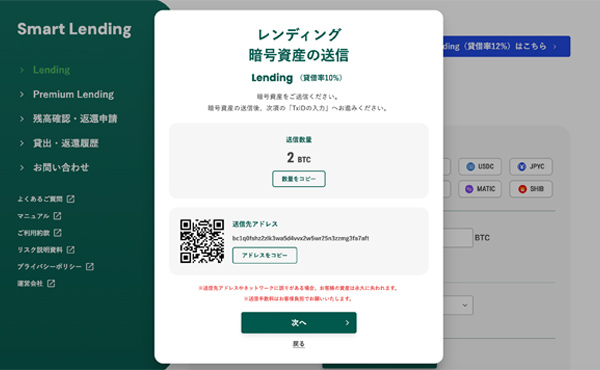
Task: Click the Lending (貸借率10%) subtitle
Action: point(297,78)
